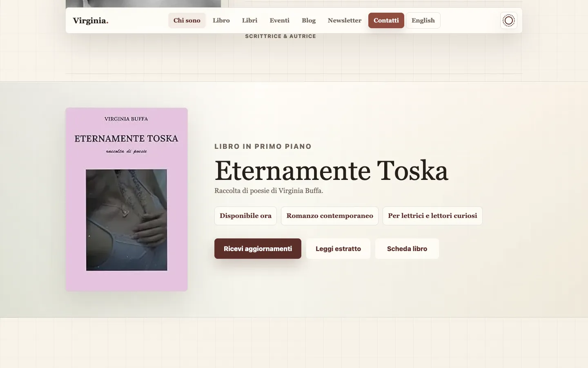Navigate to the Eventi page
The image size is (588, 368).
279,20
